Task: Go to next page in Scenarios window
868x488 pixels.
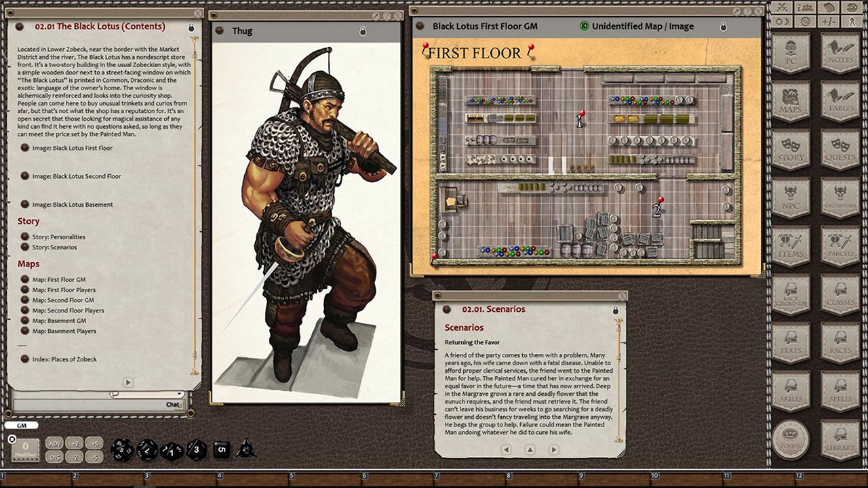Action: coord(553,449)
